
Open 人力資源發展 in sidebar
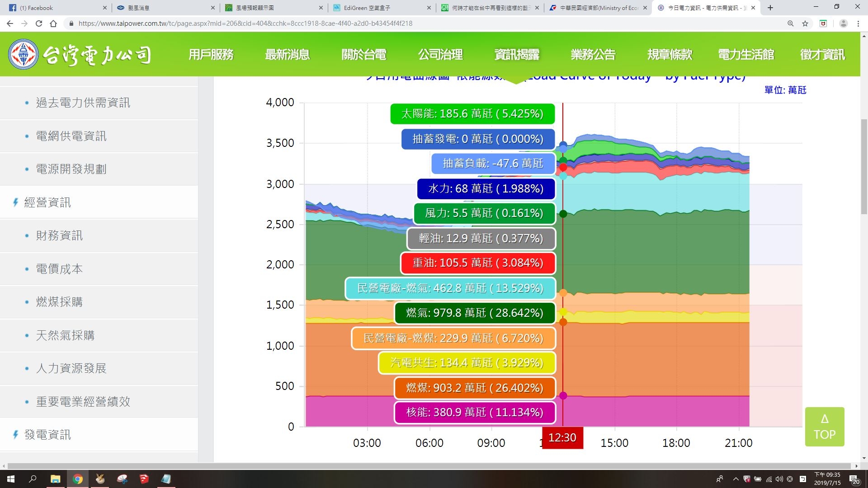point(99,368)
